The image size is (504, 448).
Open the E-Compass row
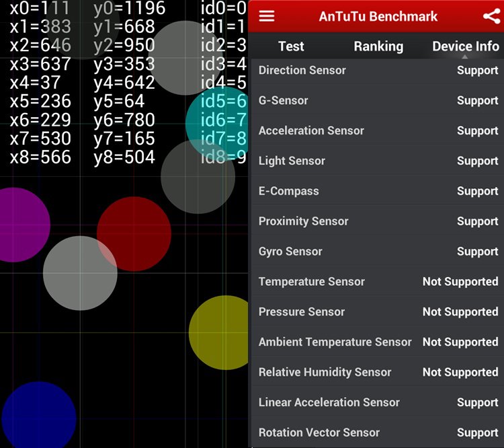pyautogui.click(x=378, y=191)
